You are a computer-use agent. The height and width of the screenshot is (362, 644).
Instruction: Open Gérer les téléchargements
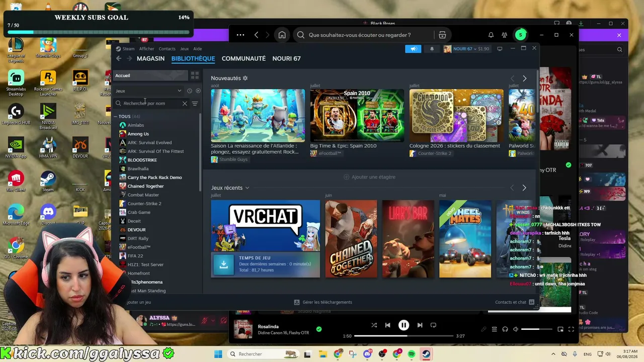click(323, 302)
